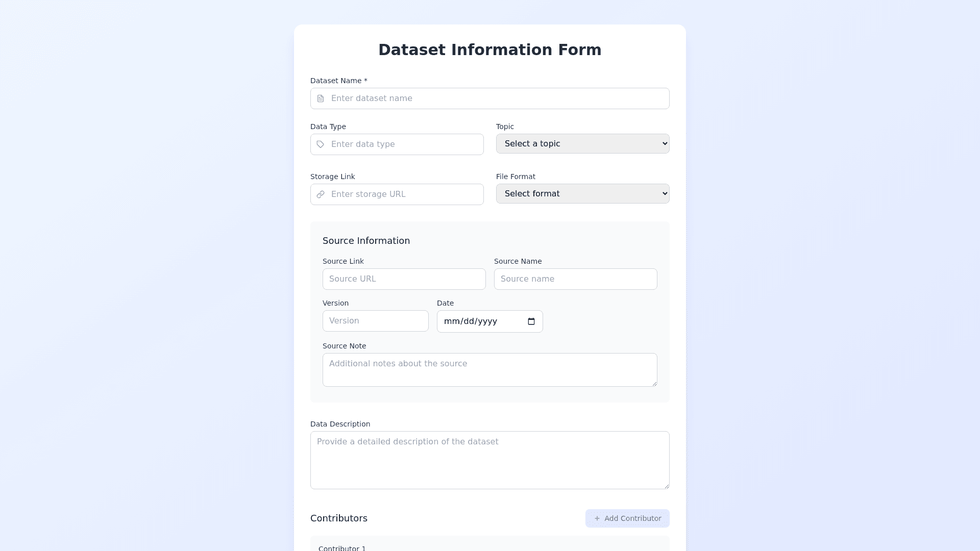Focus the Source Name field

click(575, 279)
